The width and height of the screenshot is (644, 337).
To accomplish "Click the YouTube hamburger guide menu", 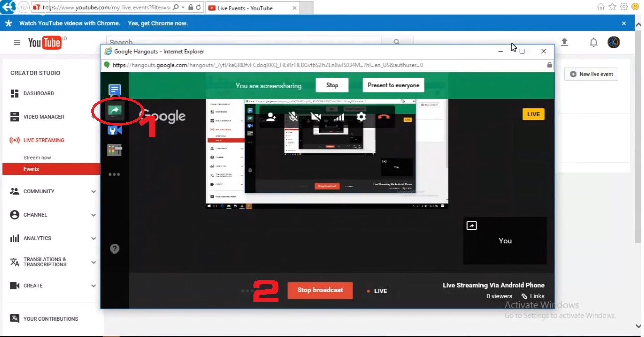I will [17, 43].
